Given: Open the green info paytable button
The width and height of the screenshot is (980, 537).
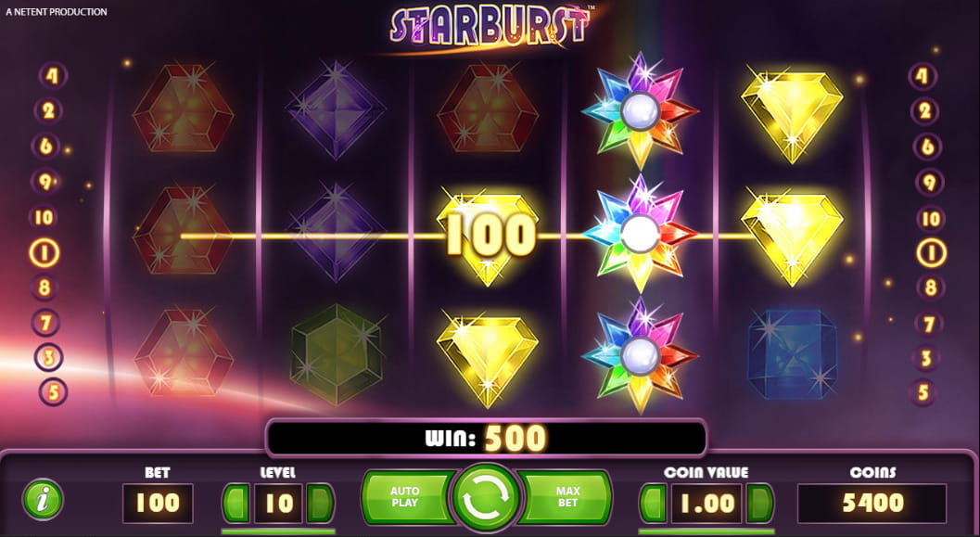Looking at the screenshot, I should 43,499.
